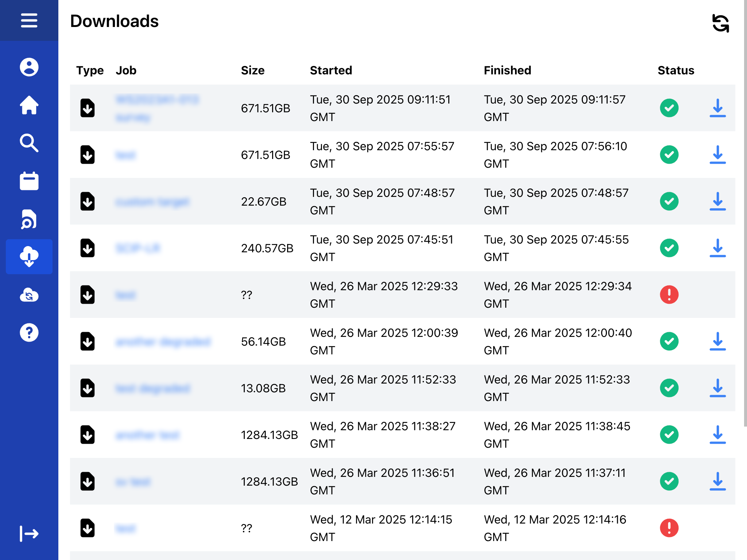Click the Type column header
The height and width of the screenshot is (560, 747).
[x=90, y=70]
